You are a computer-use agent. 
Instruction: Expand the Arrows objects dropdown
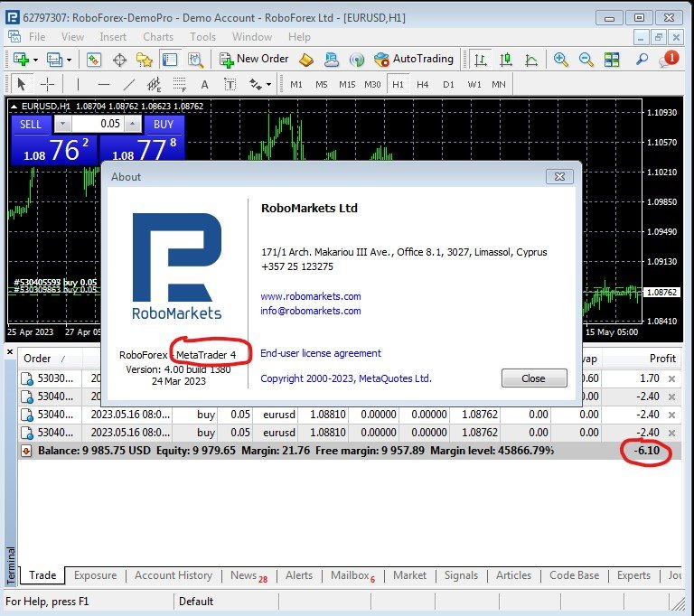point(268,84)
